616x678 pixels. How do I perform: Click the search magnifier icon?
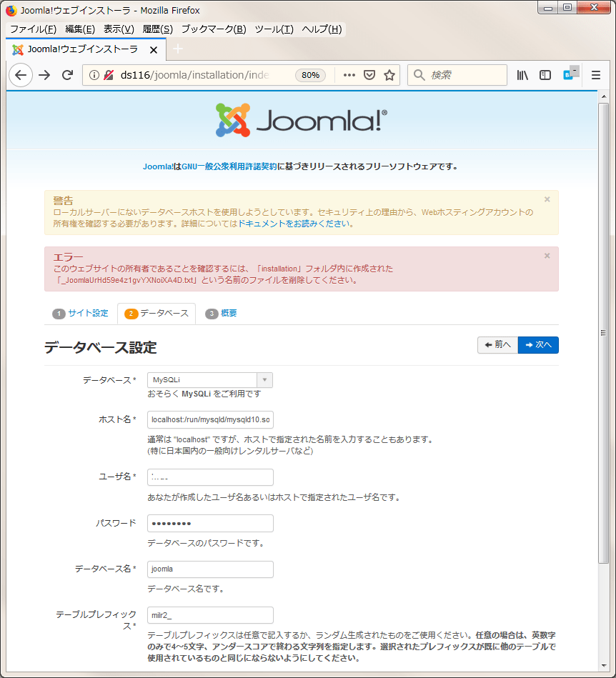click(419, 75)
